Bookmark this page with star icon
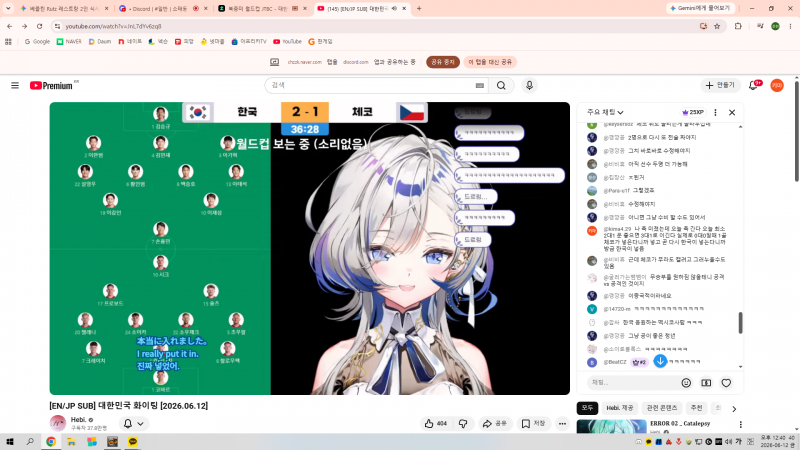 (717, 26)
